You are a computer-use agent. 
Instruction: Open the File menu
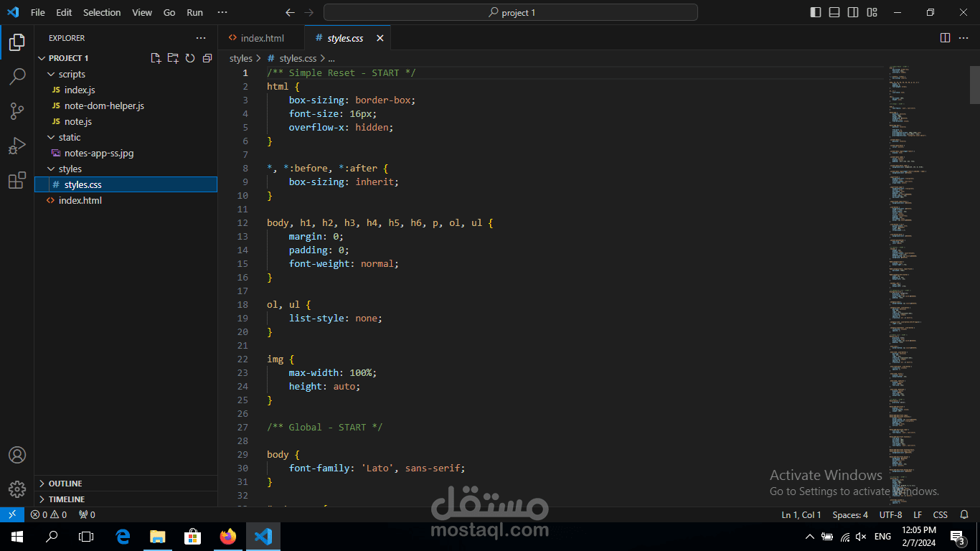(x=38, y=12)
